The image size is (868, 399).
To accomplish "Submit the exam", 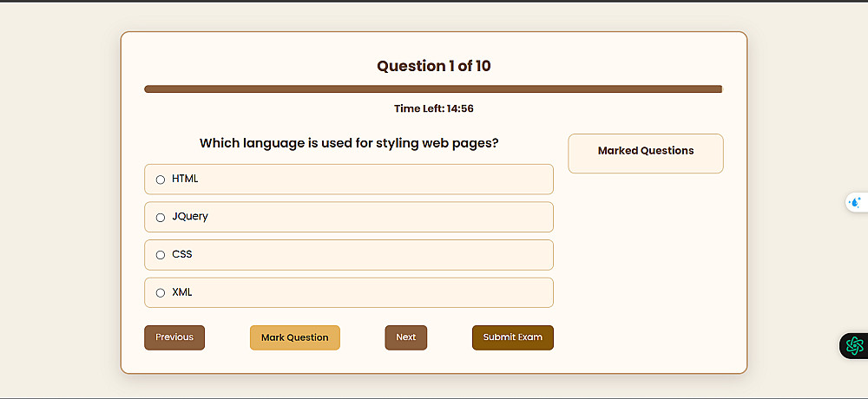I will (512, 337).
